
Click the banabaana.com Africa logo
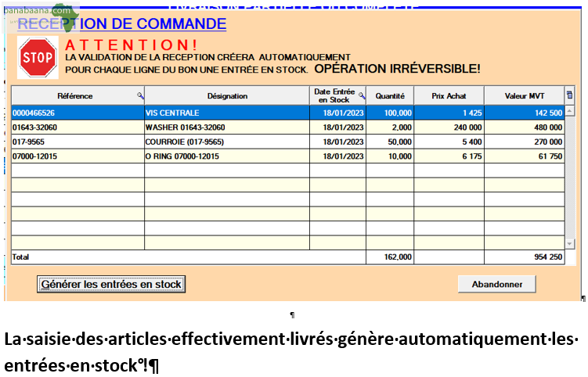tap(41, 17)
